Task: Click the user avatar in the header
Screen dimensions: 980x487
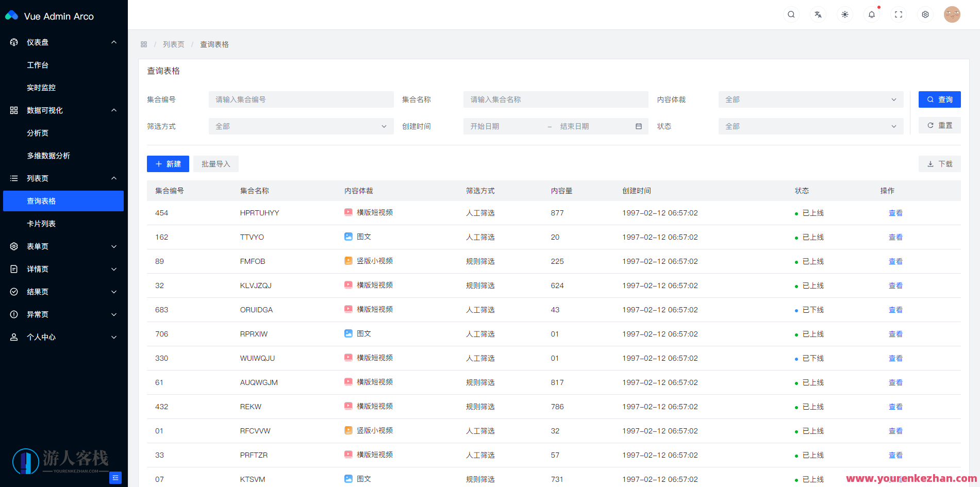Action: coord(952,14)
